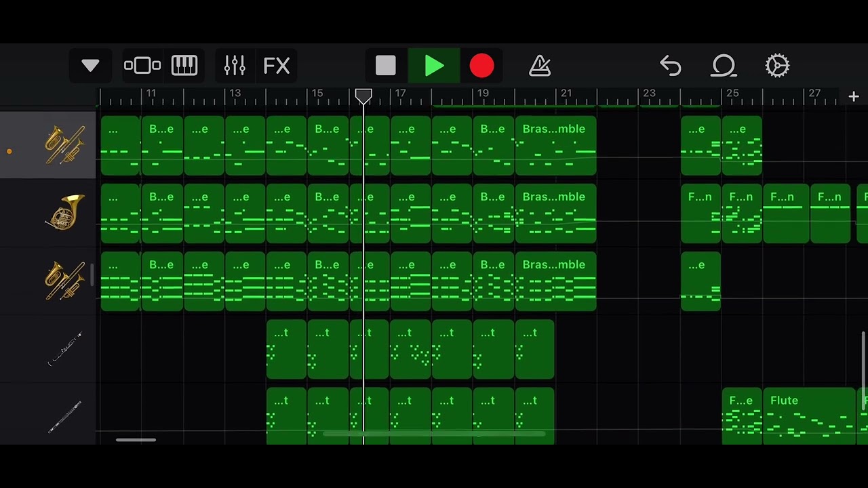The image size is (868, 488).
Task: Tap the playhead marker on the ruler
Action: tap(363, 96)
